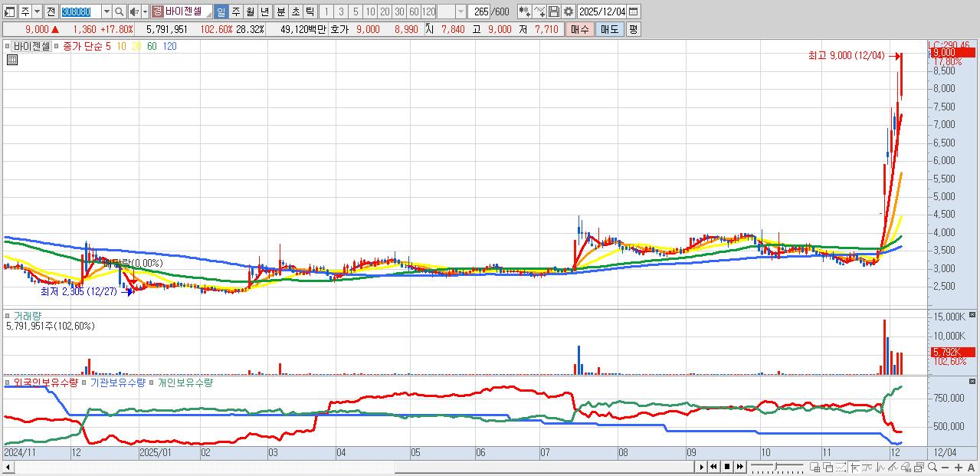Toggle the 거래량 indicator square marker
The image size is (980, 476).
(8, 315)
